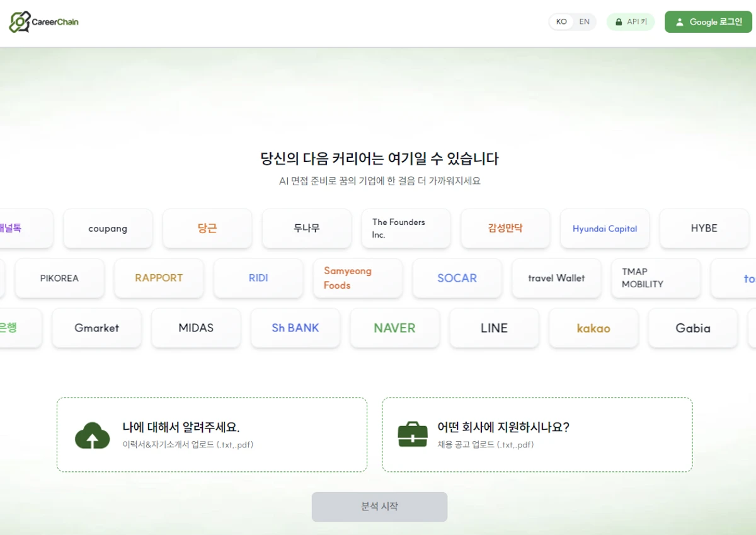
Task: Select the MIDAS company card
Action: click(196, 328)
